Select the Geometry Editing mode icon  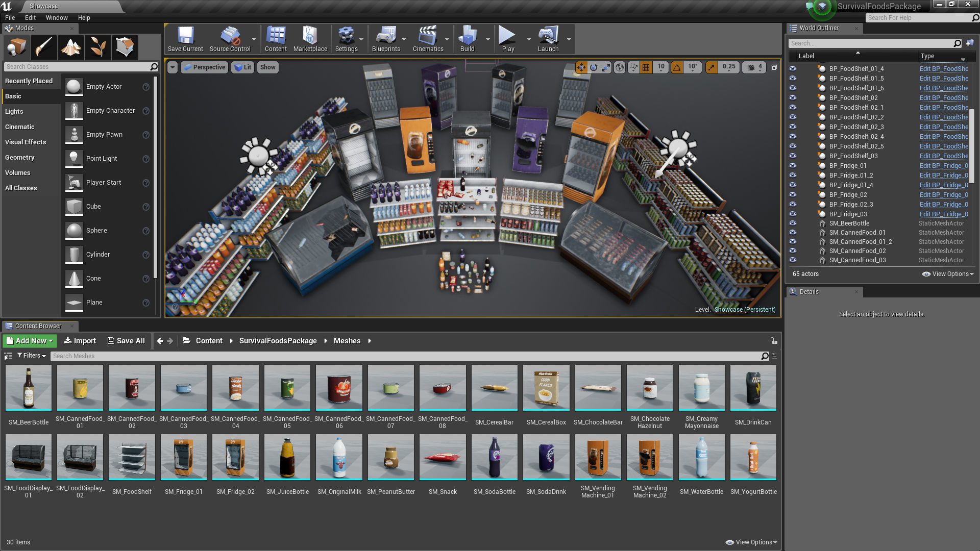tap(125, 47)
